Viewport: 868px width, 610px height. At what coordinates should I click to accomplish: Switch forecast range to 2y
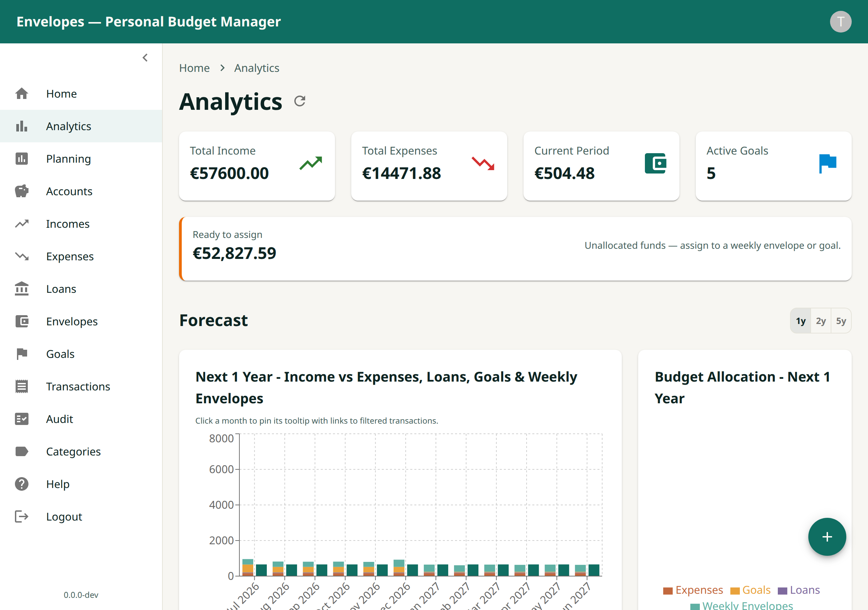pos(821,321)
